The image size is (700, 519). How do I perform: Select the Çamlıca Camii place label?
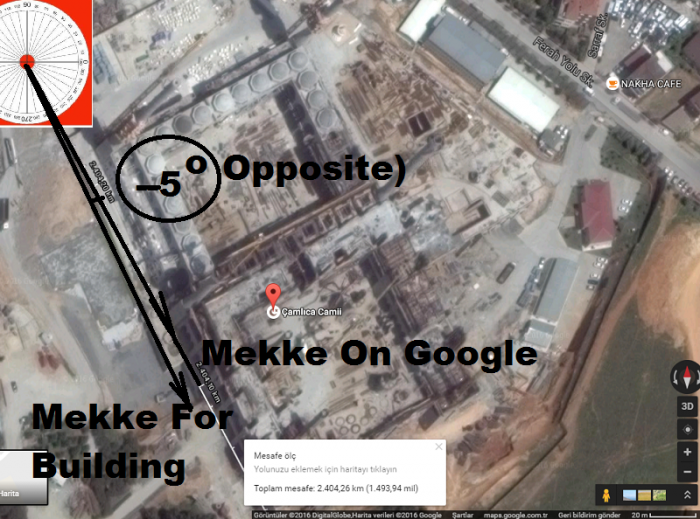pyautogui.click(x=311, y=312)
